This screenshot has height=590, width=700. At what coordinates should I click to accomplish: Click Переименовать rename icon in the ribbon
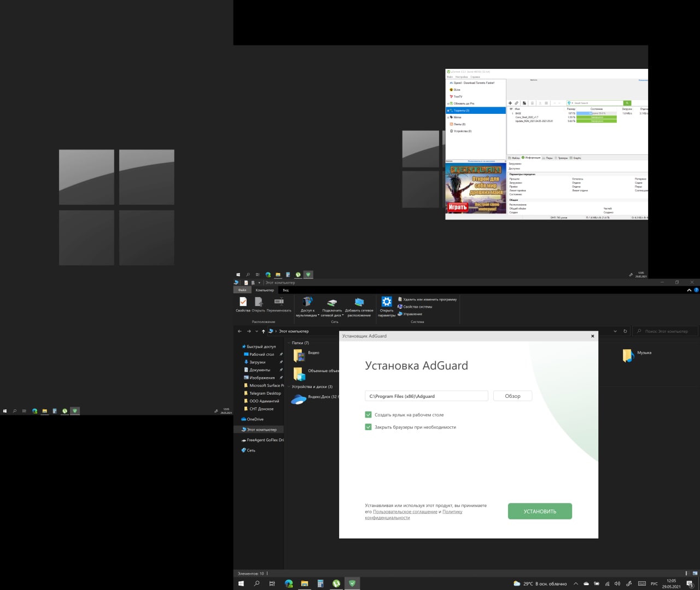coord(279,305)
